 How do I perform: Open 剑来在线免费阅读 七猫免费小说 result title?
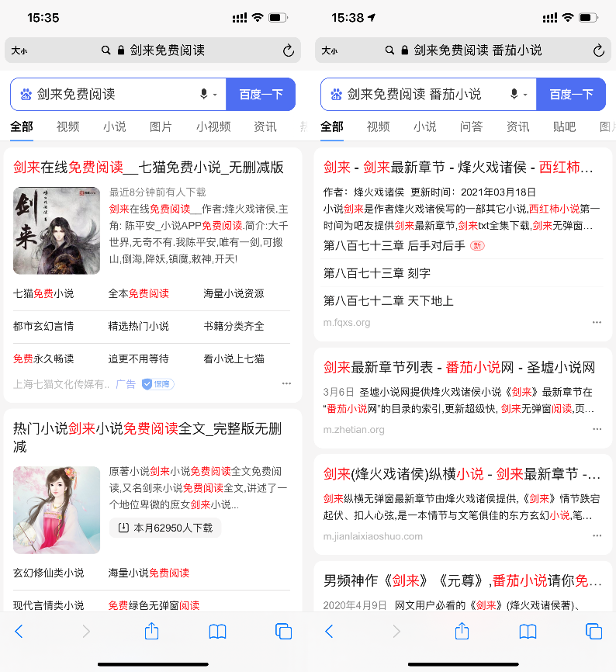coord(148,167)
